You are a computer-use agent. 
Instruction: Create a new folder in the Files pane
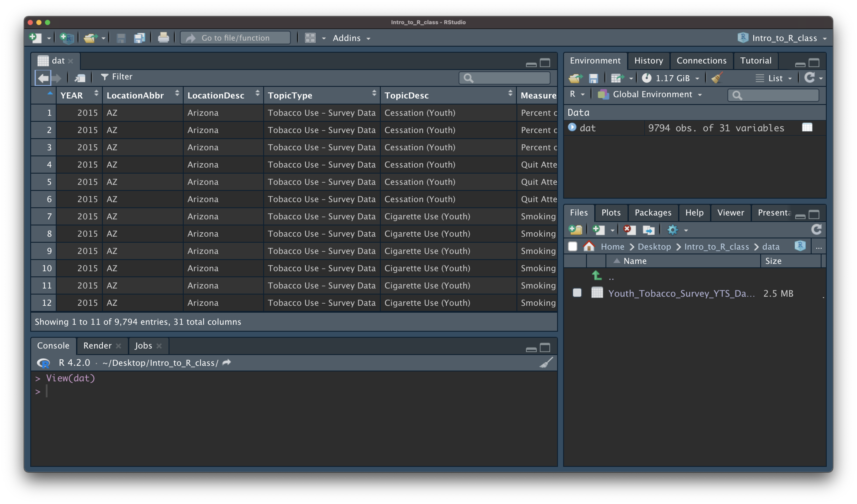[575, 230]
